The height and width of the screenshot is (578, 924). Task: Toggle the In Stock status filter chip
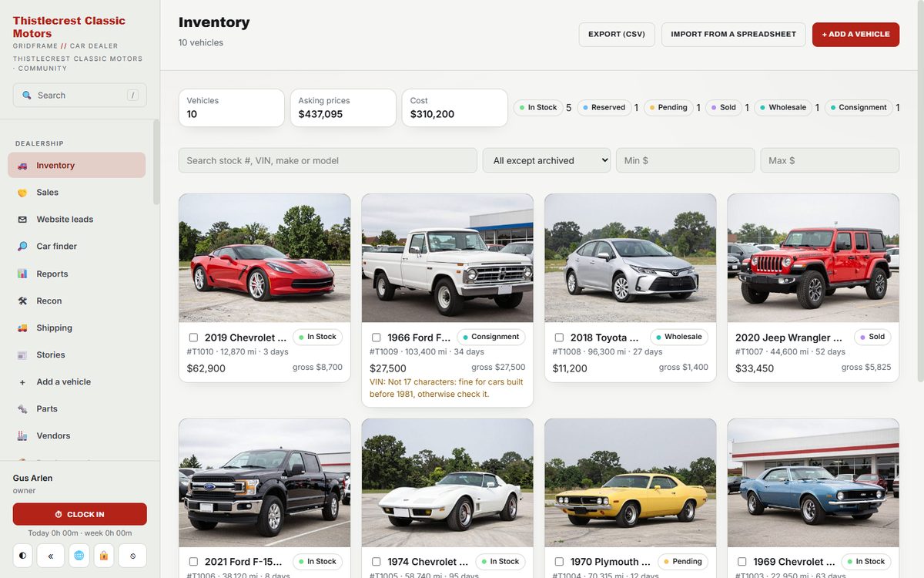coord(538,108)
